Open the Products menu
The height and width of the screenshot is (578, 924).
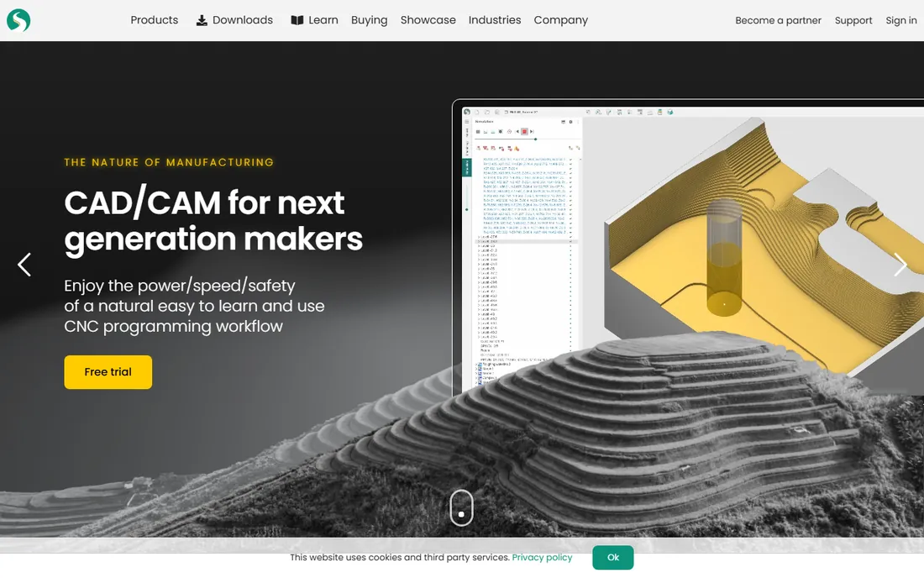155,20
